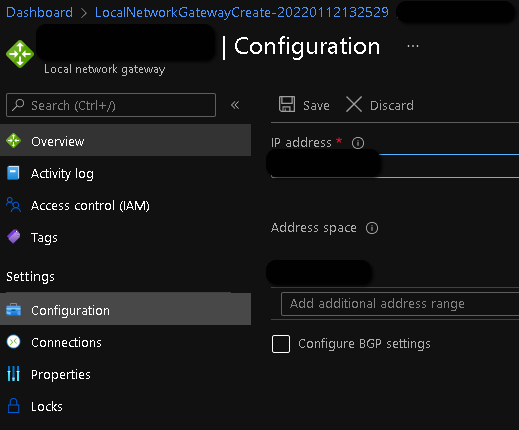Open LocalNetworkGatewayCreate breadcrumb link
The image size is (519, 430).
coord(242,12)
